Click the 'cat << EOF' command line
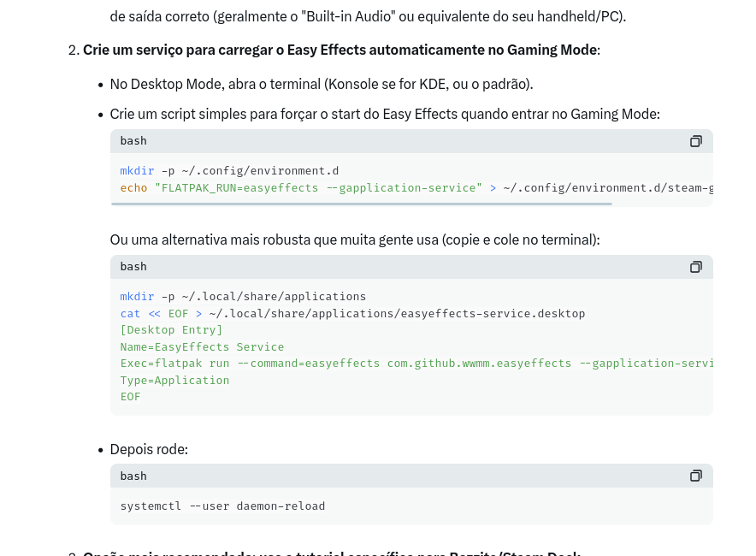Screen dimensions: 756x556 tap(352, 313)
